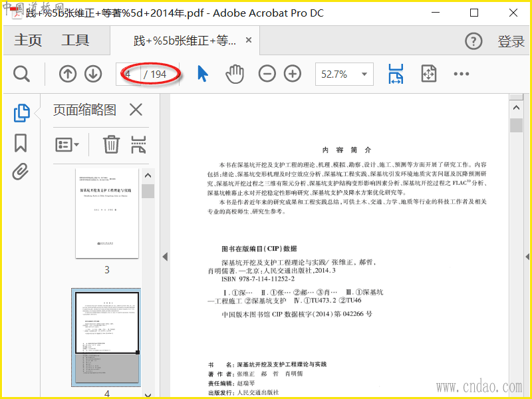532x399 pixels.
Task: Select the open PDF document tab
Action: tap(185, 41)
